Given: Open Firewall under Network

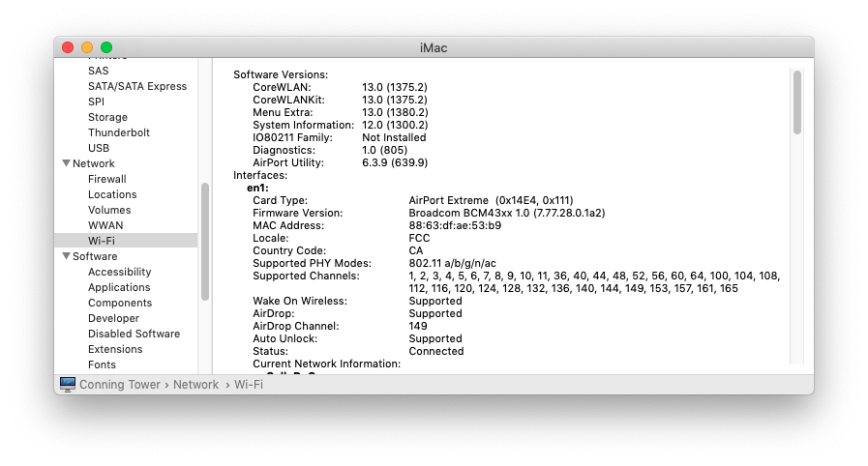Looking at the screenshot, I should click(x=106, y=179).
